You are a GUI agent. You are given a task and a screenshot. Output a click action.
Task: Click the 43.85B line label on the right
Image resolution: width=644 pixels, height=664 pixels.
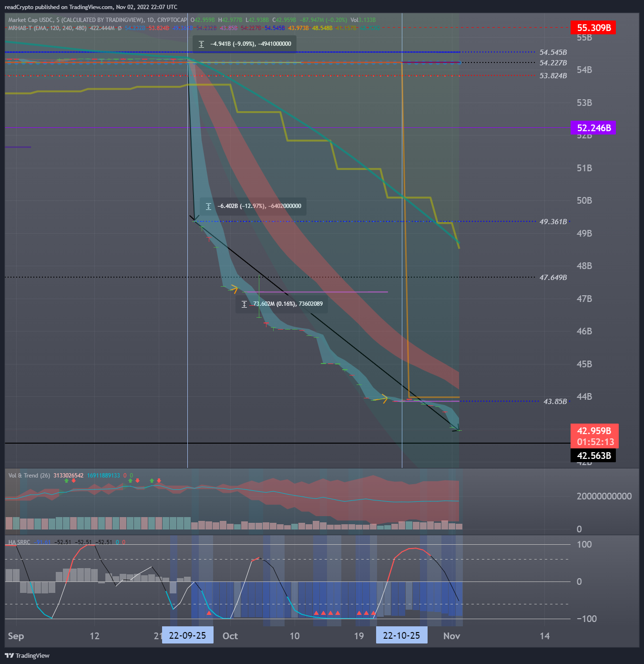pyautogui.click(x=555, y=402)
